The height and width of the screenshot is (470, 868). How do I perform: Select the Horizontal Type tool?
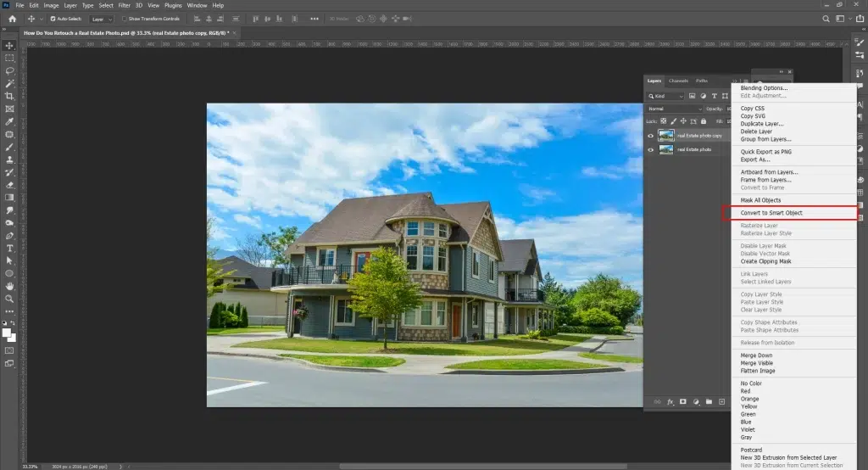click(9, 249)
